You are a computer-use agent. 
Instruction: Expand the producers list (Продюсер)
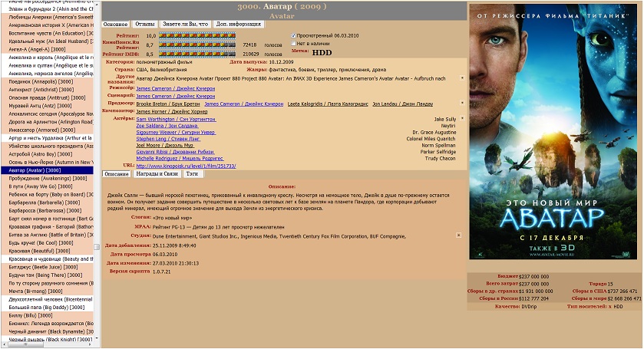point(462,103)
